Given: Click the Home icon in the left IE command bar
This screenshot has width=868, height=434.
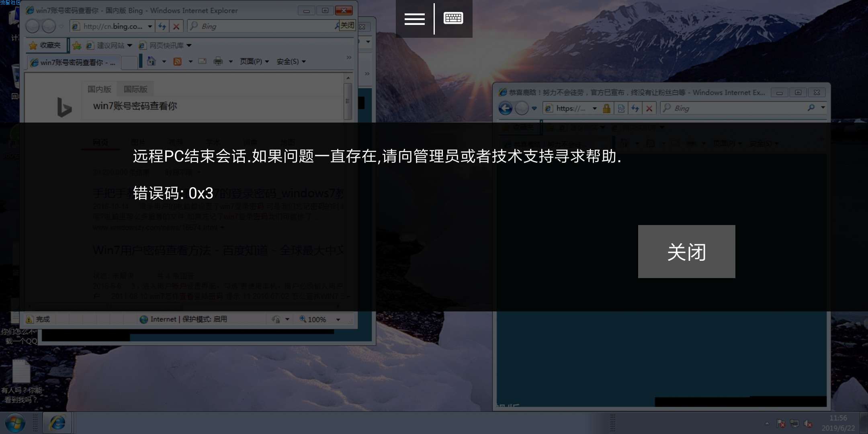Looking at the screenshot, I should pyautogui.click(x=151, y=61).
